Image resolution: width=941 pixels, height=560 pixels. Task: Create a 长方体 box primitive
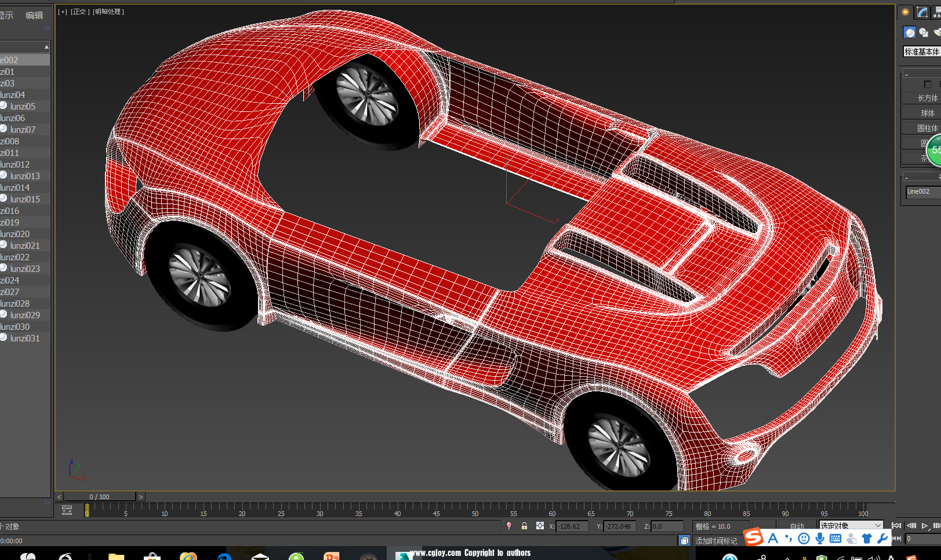[x=922, y=98]
